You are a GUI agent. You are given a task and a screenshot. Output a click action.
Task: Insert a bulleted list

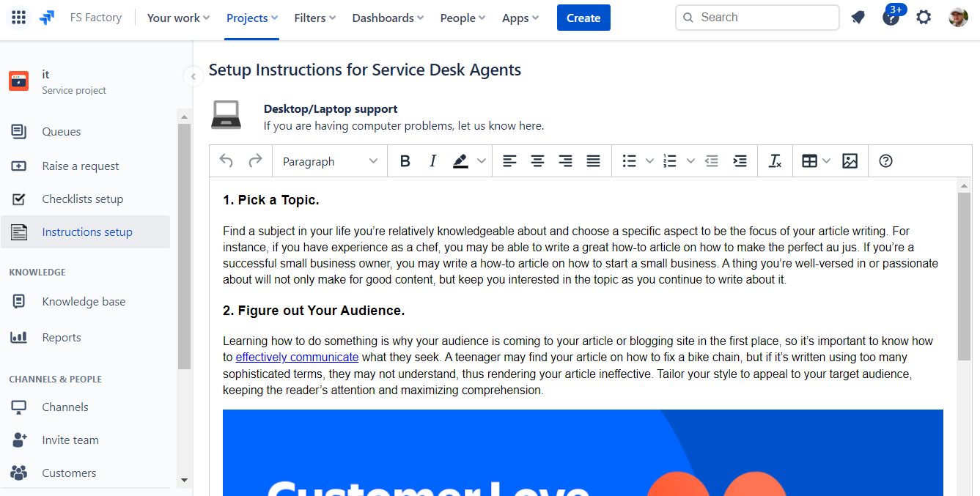pos(629,161)
